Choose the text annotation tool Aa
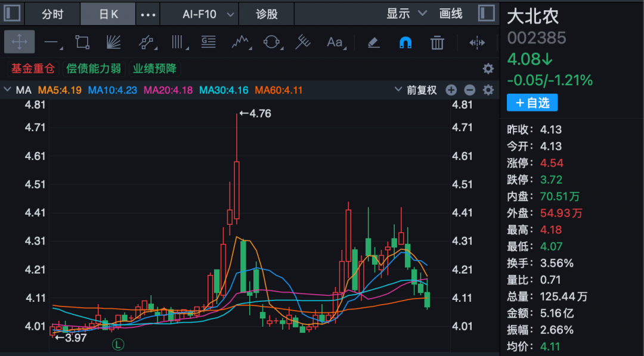The height and width of the screenshot is (356, 644). (x=334, y=42)
